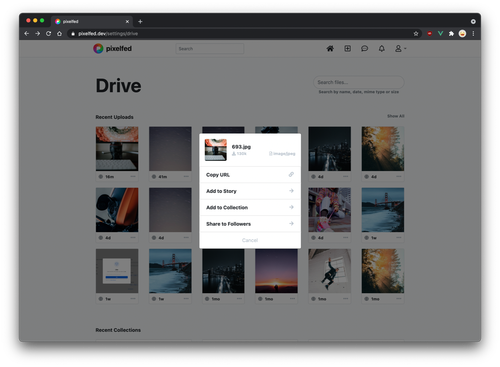500x367 pixels.
Task: Open the 1mo jumping man upload
Action: click(x=330, y=271)
